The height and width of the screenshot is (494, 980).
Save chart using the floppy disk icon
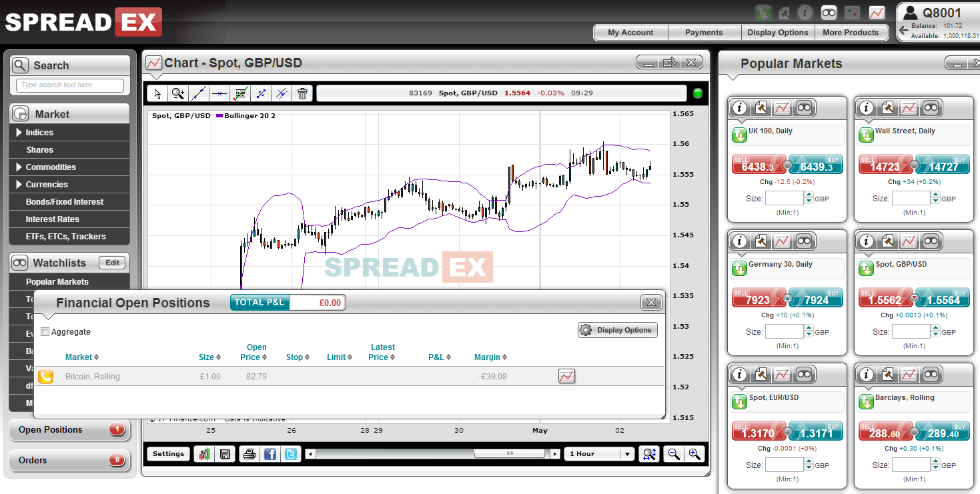point(225,454)
